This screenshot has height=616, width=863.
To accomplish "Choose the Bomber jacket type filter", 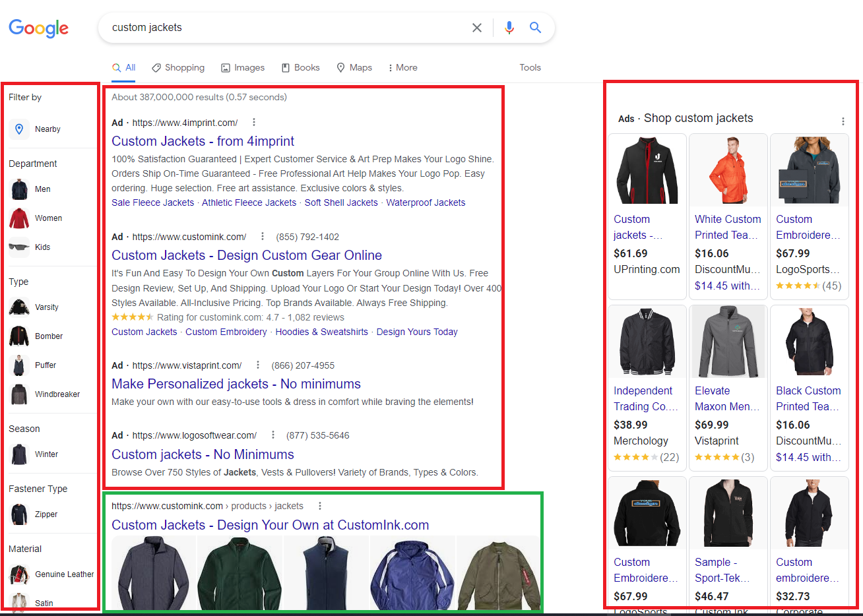I will (36, 336).
